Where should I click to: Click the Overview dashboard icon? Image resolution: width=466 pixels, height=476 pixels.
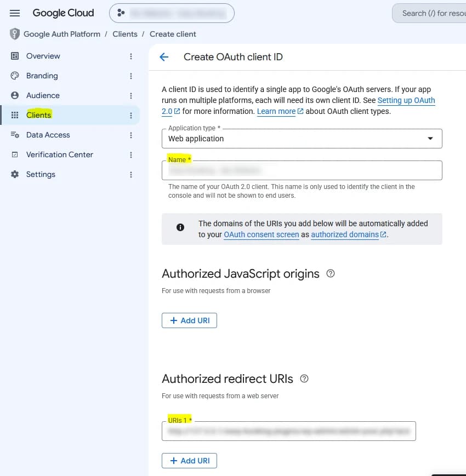15,56
